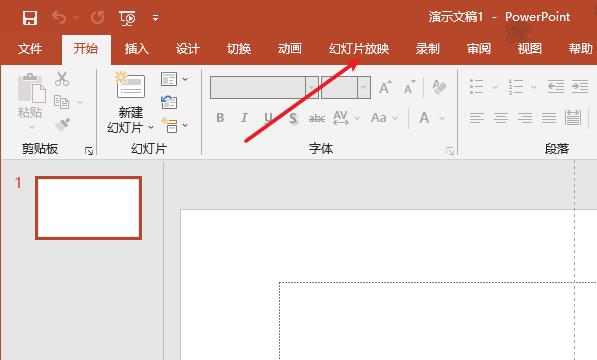Toggle Strikethrough abc formatting
This screenshot has width=597, height=360.
pyautogui.click(x=317, y=119)
